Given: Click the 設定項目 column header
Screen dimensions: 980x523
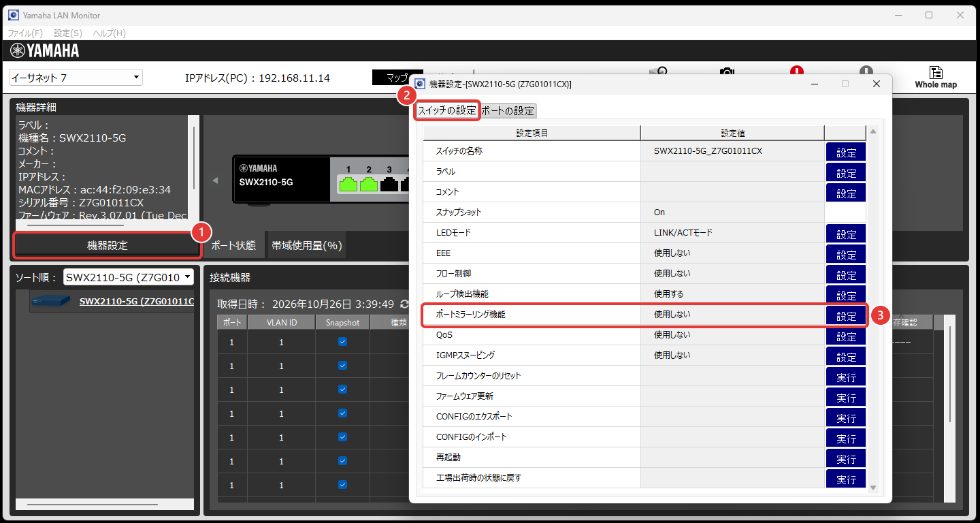Looking at the screenshot, I should pyautogui.click(x=532, y=133).
